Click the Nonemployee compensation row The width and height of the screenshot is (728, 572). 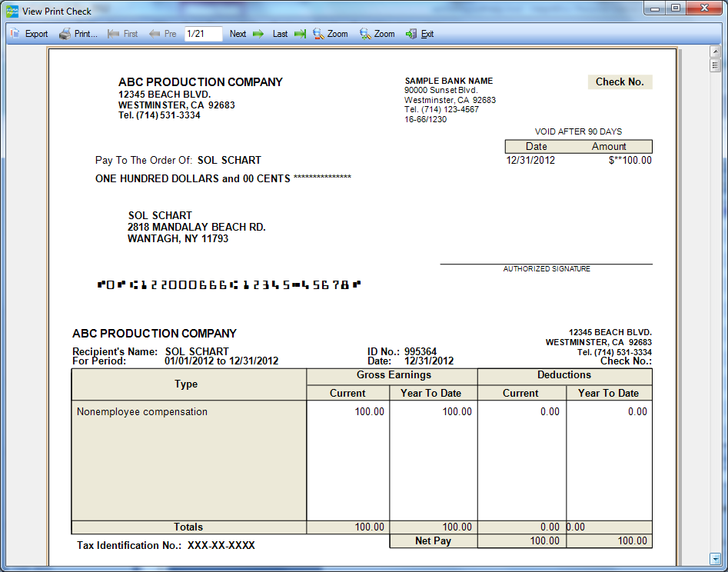[142, 412]
